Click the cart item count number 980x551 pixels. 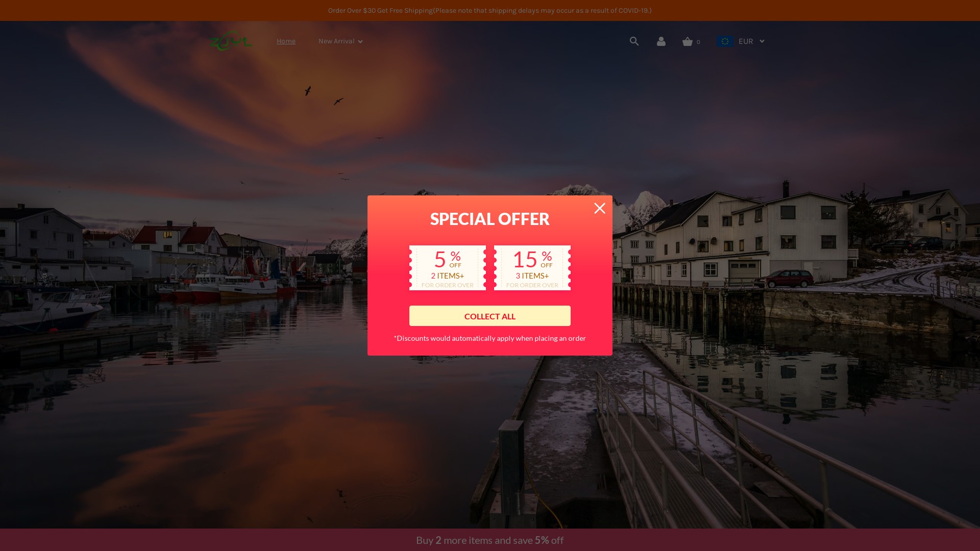click(x=698, y=42)
